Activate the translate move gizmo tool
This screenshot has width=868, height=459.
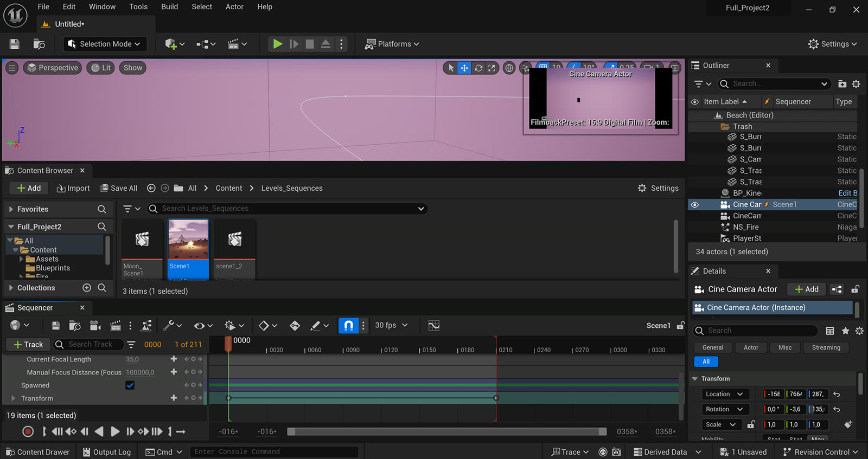tap(464, 68)
